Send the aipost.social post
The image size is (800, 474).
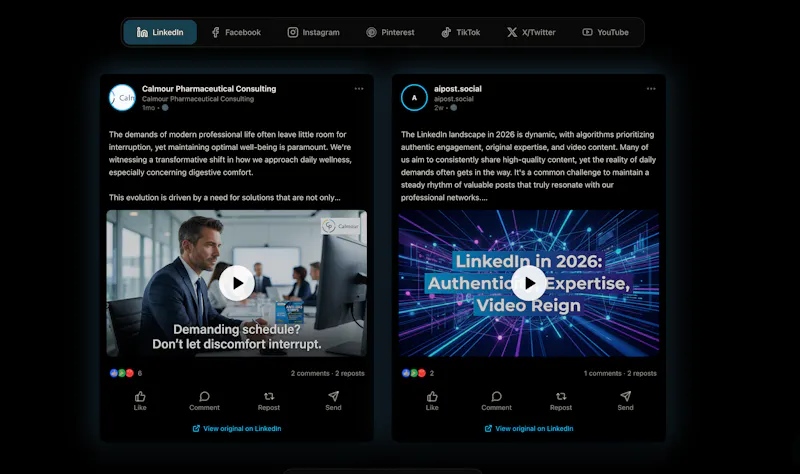pos(626,401)
